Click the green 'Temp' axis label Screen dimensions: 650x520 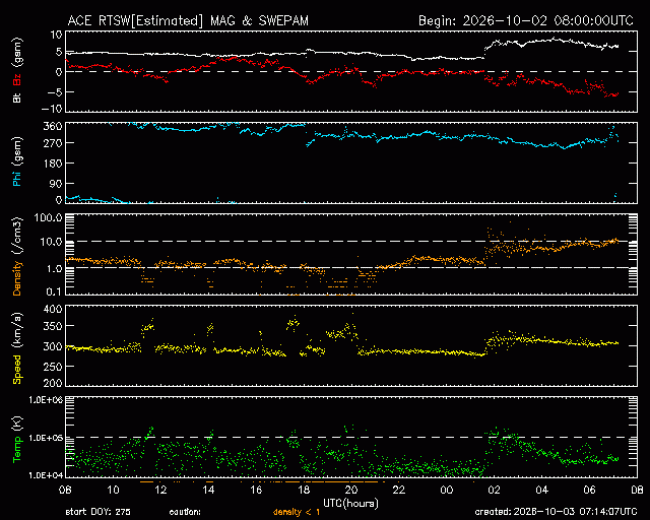pos(17,450)
